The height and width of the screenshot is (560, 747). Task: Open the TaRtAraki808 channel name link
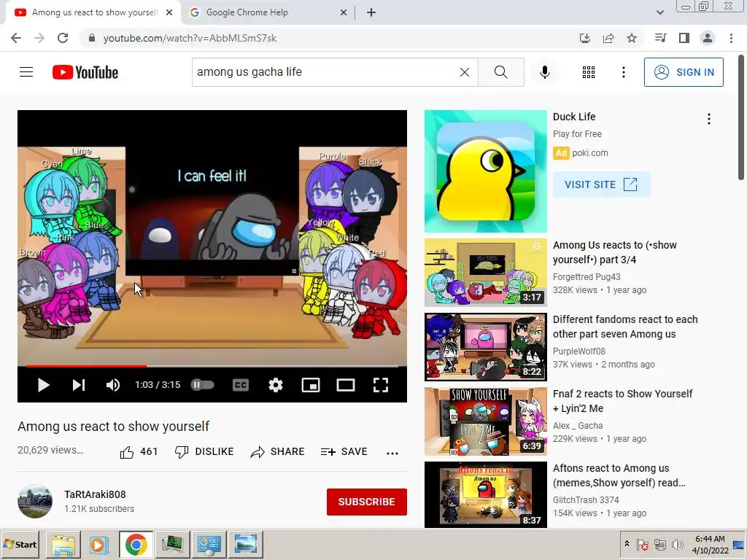(x=95, y=494)
